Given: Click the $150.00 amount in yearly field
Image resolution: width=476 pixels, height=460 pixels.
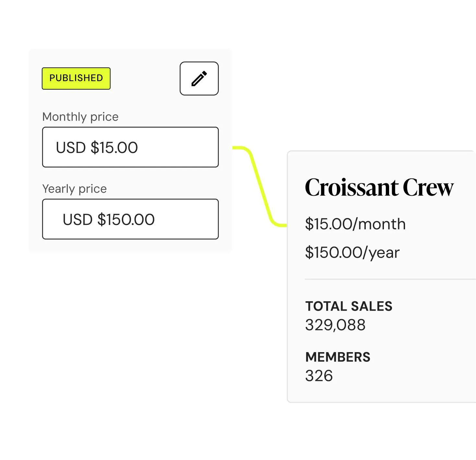Looking at the screenshot, I should pyautogui.click(x=126, y=220).
